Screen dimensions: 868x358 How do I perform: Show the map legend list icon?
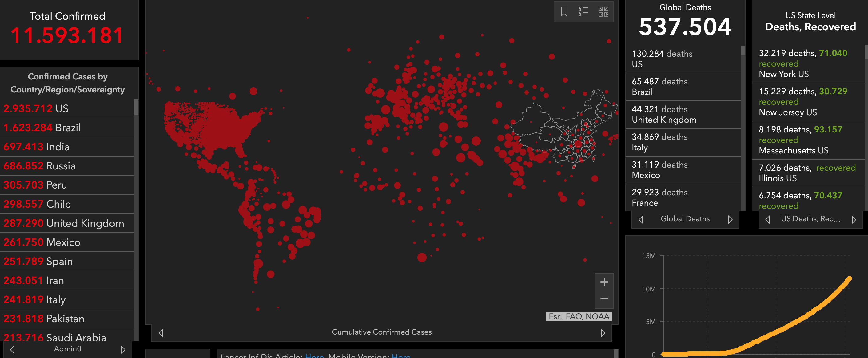pyautogui.click(x=583, y=12)
